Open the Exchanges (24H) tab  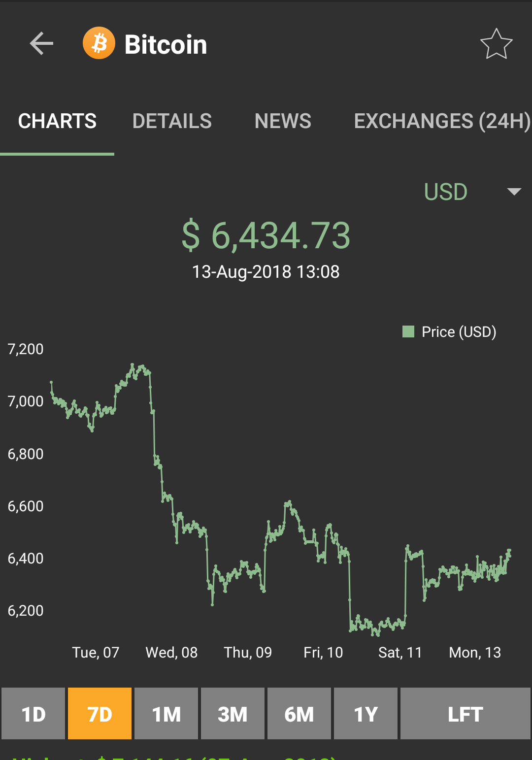pyautogui.click(x=442, y=121)
